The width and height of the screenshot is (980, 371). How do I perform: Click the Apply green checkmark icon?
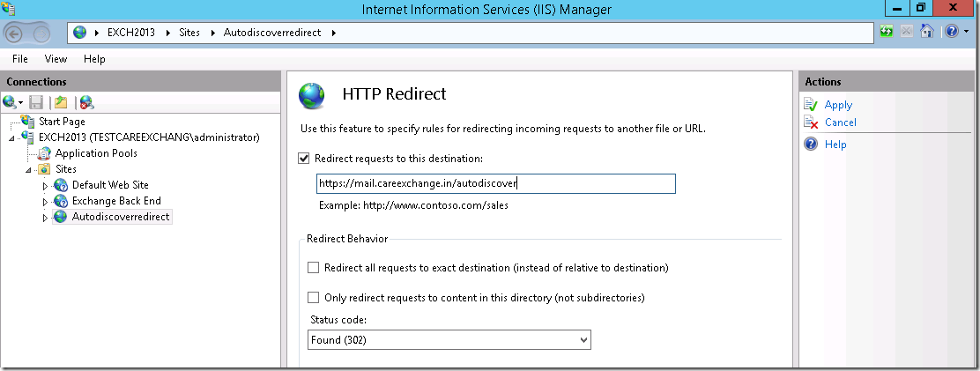[811, 104]
